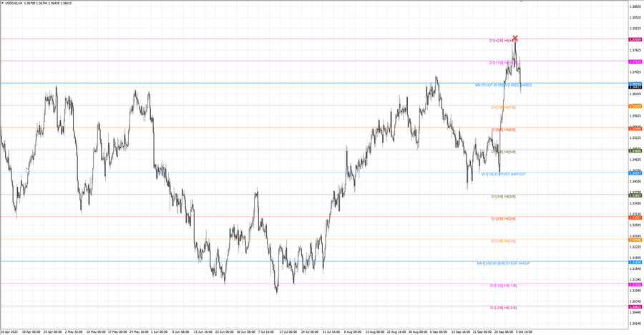Click the 1.31640 value on price scale
Viewport: 644px width, 335px height.
(x=636, y=269)
